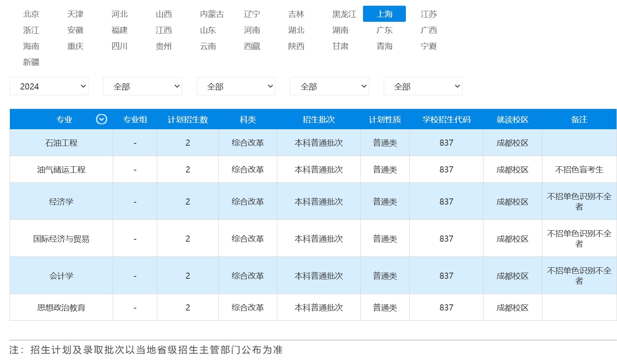The width and height of the screenshot is (617, 364).
Task: Select the 黑龙江 province tab
Action: [344, 14]
